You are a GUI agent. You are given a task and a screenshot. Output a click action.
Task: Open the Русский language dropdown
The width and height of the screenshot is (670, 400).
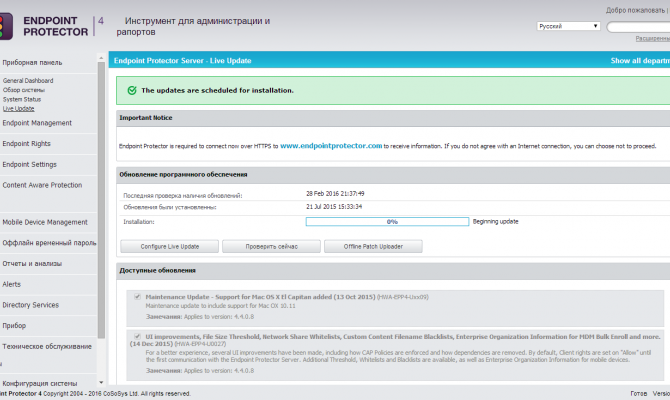click(x=568, y=26)
